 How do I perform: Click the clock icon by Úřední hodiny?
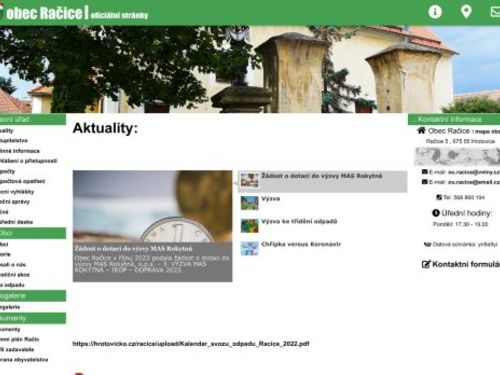[x=436, y=213]
